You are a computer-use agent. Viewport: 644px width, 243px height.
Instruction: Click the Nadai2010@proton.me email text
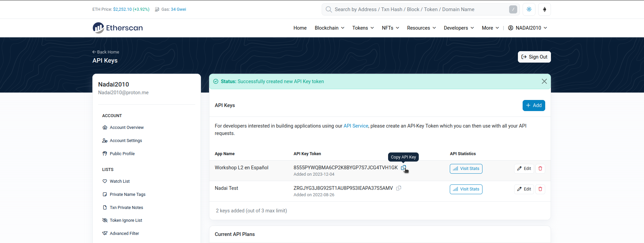123,93
